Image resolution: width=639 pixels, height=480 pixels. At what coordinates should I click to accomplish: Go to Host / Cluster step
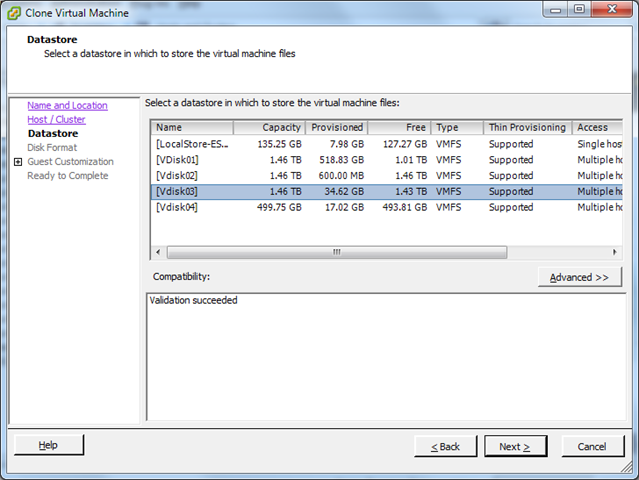56,119
